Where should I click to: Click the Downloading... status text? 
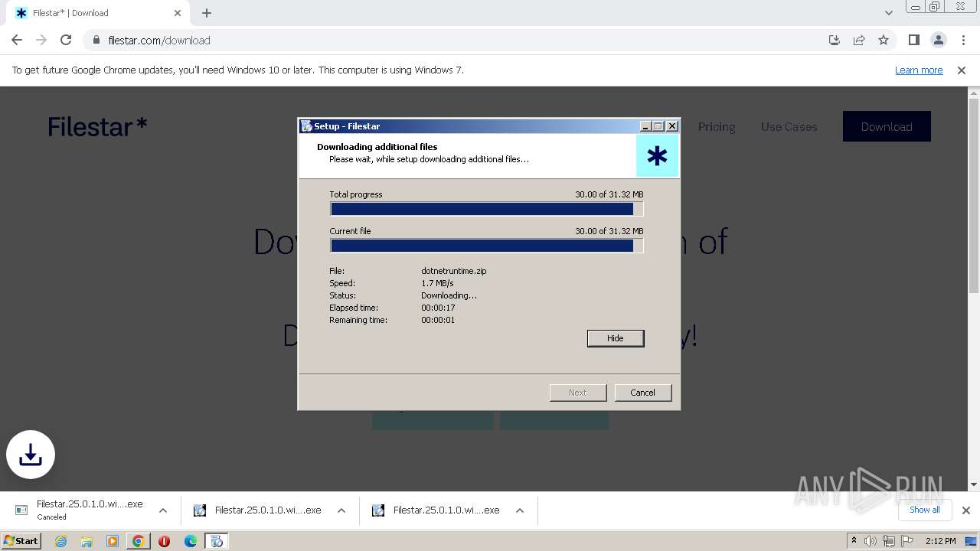[449, 295]
